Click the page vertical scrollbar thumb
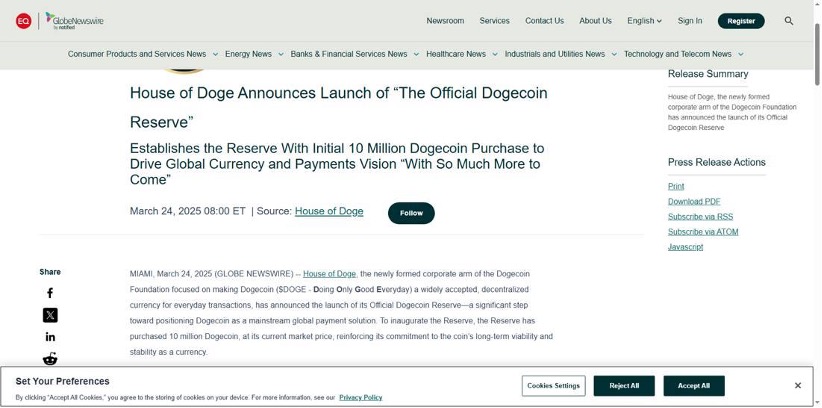 pyautogui.click(x=817, y=53)
